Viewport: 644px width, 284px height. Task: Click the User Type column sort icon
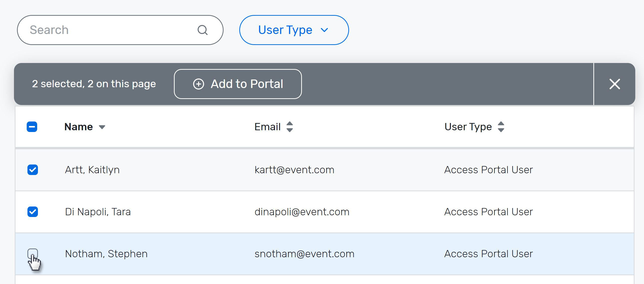501,126
